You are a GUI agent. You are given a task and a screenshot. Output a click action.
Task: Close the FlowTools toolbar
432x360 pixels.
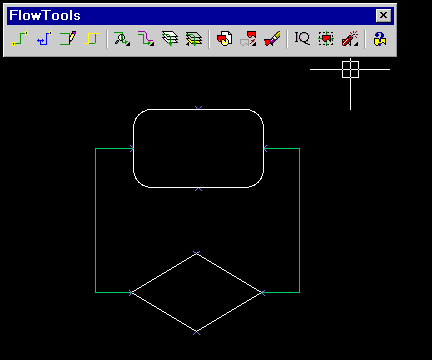point(383,15)
